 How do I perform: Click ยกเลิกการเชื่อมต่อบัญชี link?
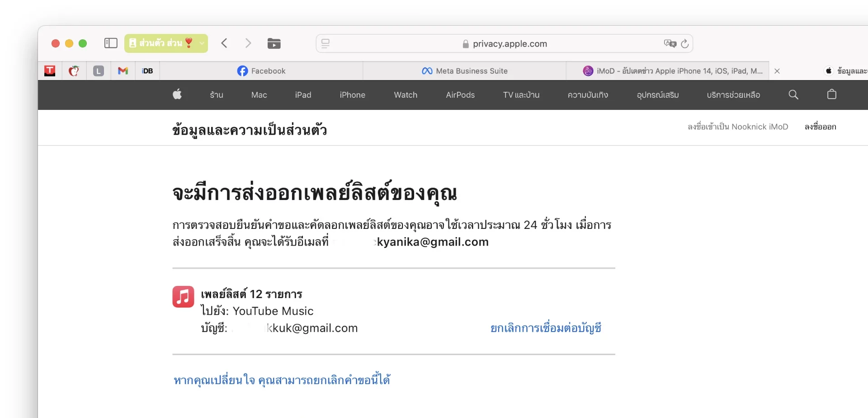(546, 328)
